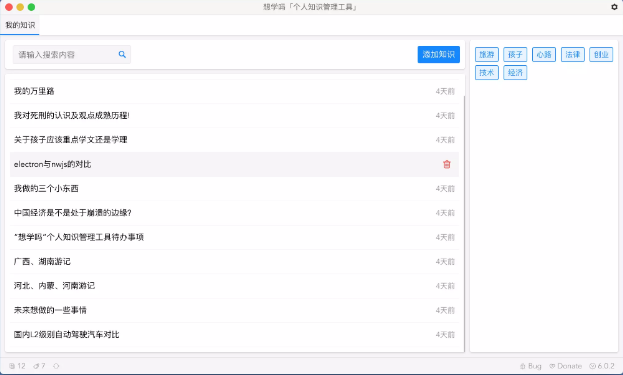Click the knowledge list vertical scrollbar
The width and height of the screenshot is (623, 375).
(464, 222)
